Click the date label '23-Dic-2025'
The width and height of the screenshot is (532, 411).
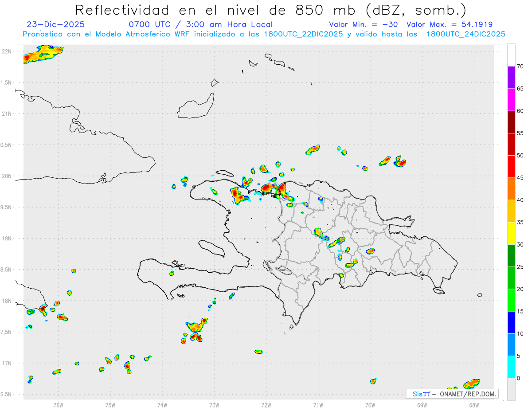[55, 24]
